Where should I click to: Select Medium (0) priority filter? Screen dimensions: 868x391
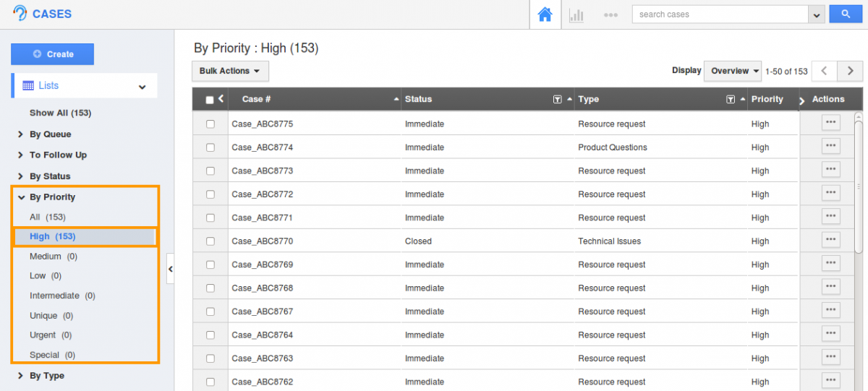(x=54, y=257)
